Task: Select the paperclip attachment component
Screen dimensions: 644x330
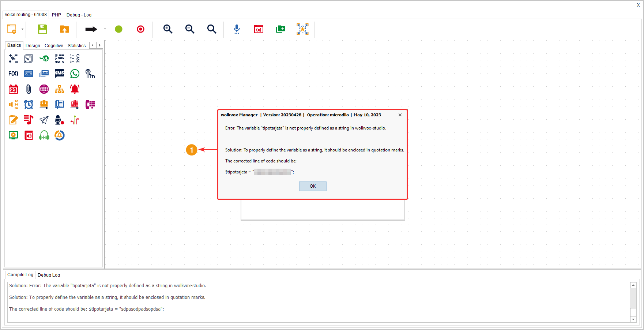Action: (29, 89)
